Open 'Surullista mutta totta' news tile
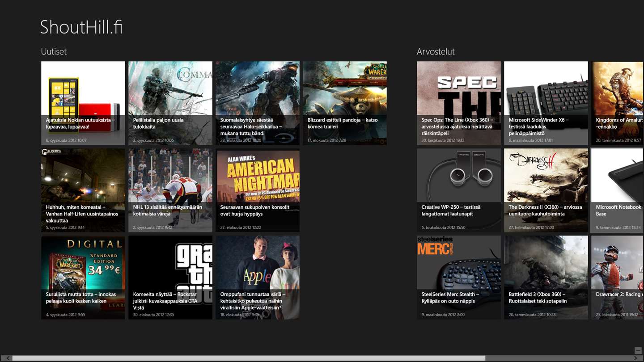This screenshot has height=362, width=644. [x=83, y=278]
